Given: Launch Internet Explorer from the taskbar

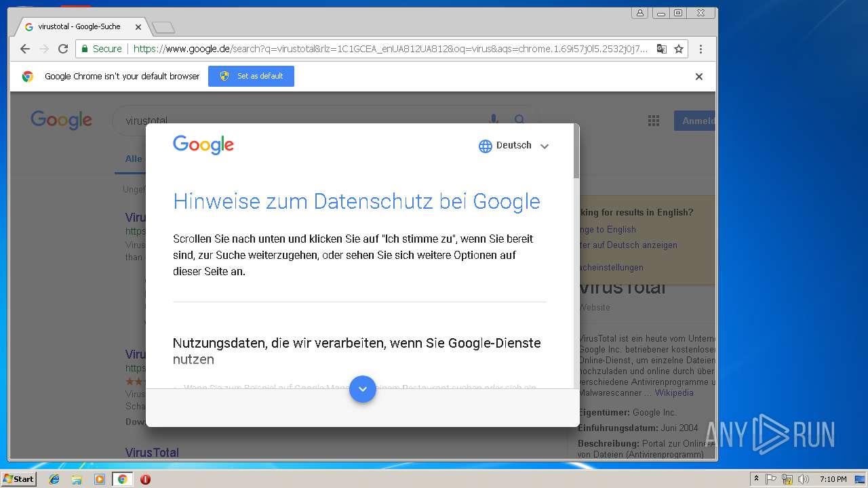Looking at the screenshot, I should (54, 479).
